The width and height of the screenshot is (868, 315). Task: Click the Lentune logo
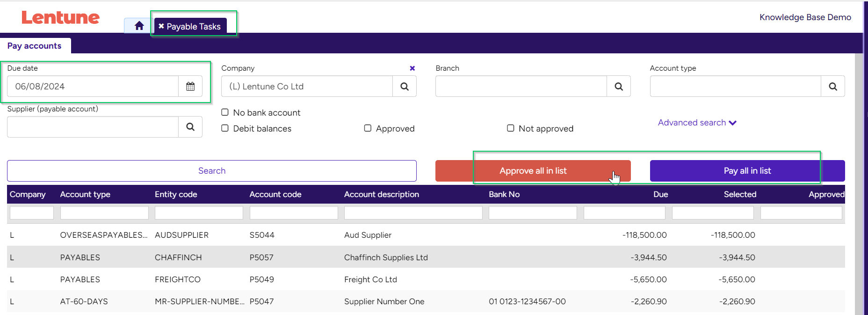coord(60,18)
